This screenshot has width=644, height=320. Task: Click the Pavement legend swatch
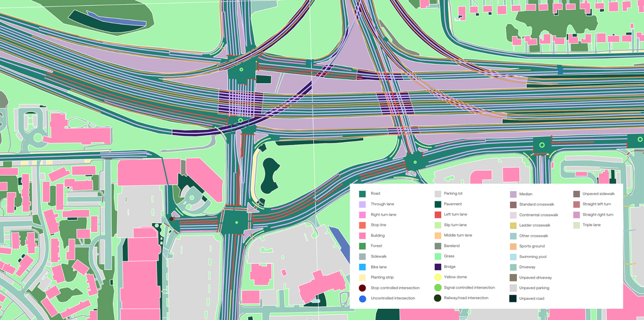pos(438,204)
